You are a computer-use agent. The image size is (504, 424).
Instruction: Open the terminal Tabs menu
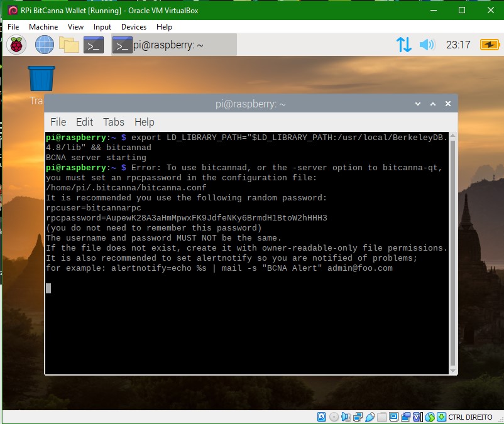(114, 122)
